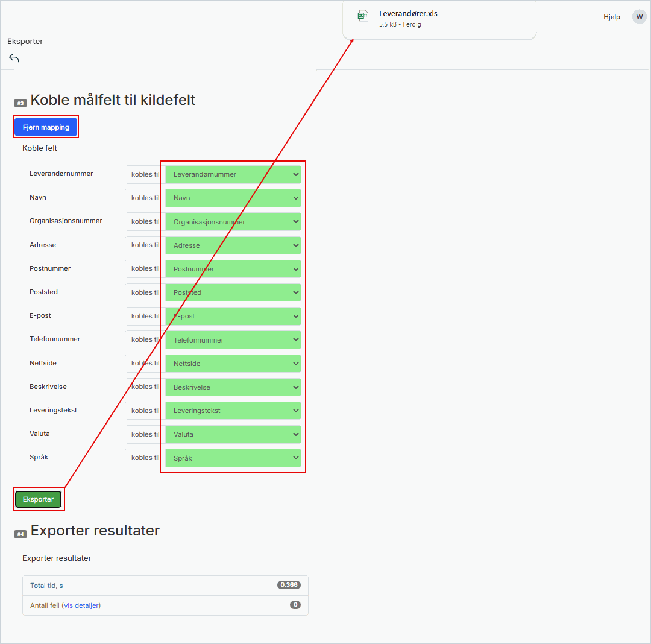651x644 pixels.
Task: Open the Adresse mapping dropdown
Action: pyautogui.click(x=233, y=245)
